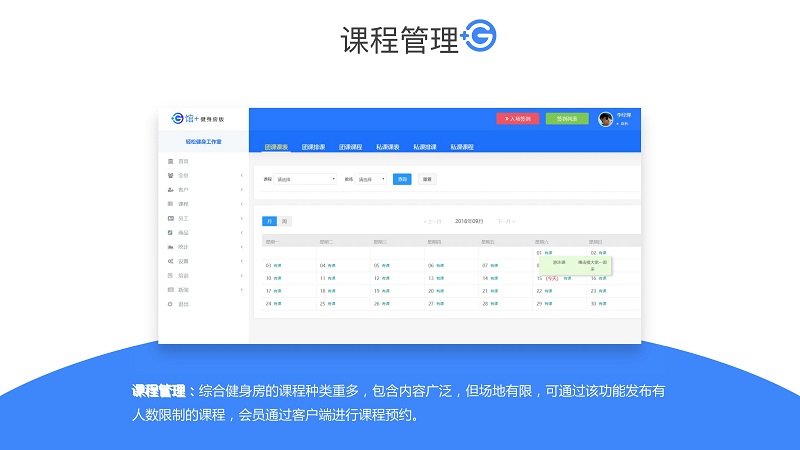Switch to the 团课课程 tab
800x450 pixels.
(x=351, y=147)
